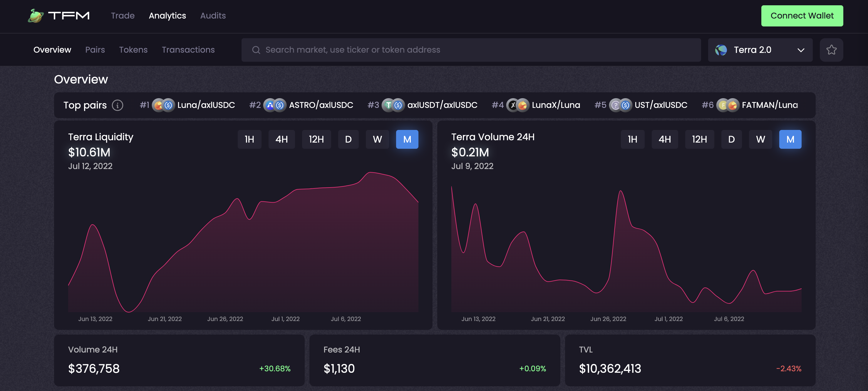The height and width of the screenshot is (391, 868).
Task: Click the TFM planet logo icon
Action: tap(35, 16)
